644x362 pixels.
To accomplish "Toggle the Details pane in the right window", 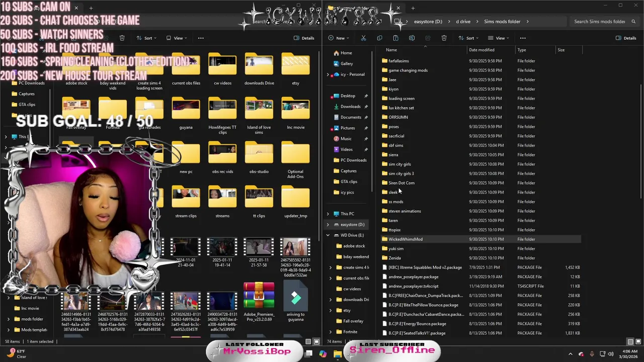I will tap(625, 38).
